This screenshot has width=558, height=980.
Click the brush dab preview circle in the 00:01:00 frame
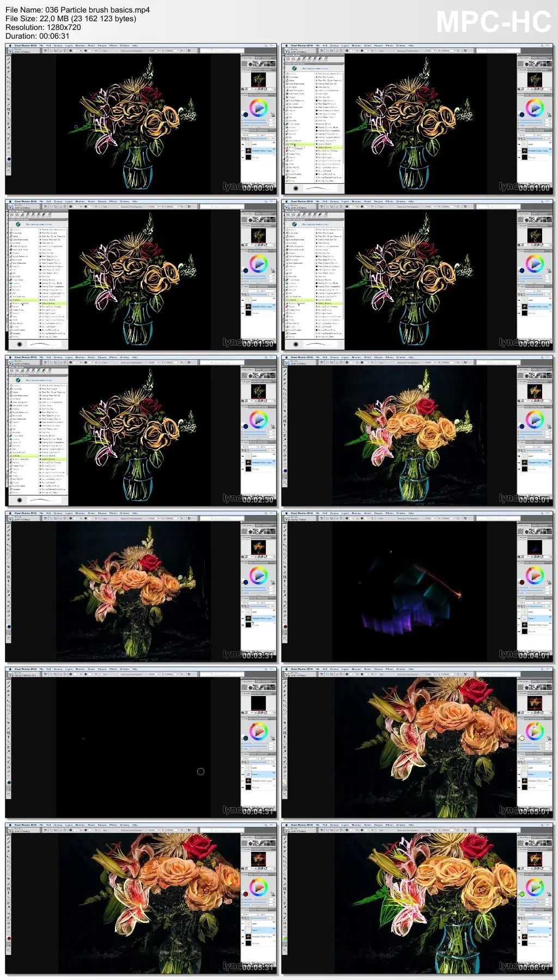click(296, 189)
